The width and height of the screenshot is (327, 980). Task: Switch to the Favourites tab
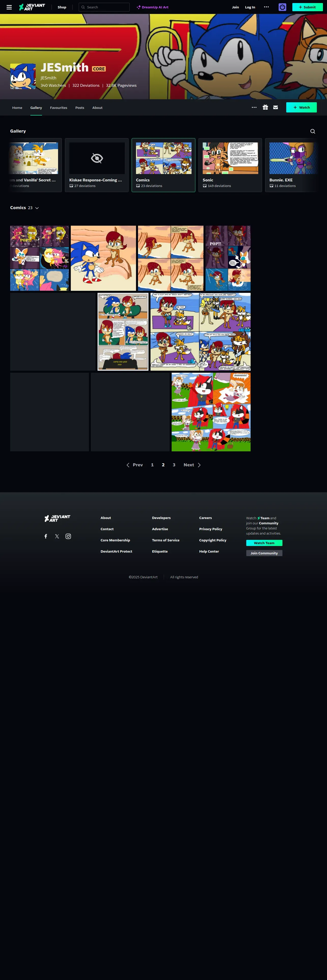click(x=59, y=108)
